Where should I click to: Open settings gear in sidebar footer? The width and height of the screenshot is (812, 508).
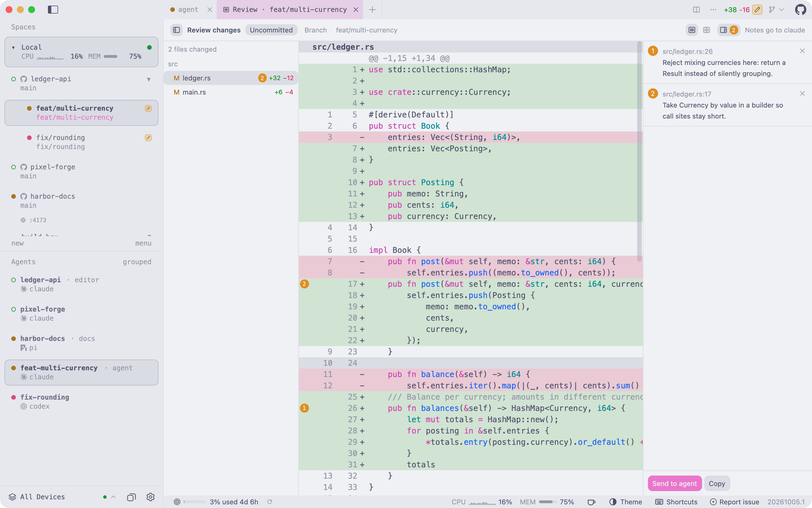click(150, 497)
